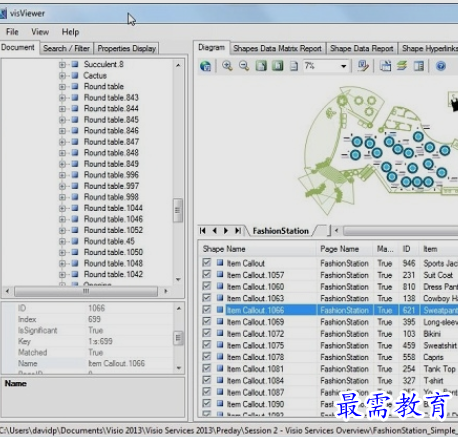Uncheck the Item Callout.1069 checkbox
Image resolution: width=458 pixels, height=437 pixels.
[x=207, y=321]
